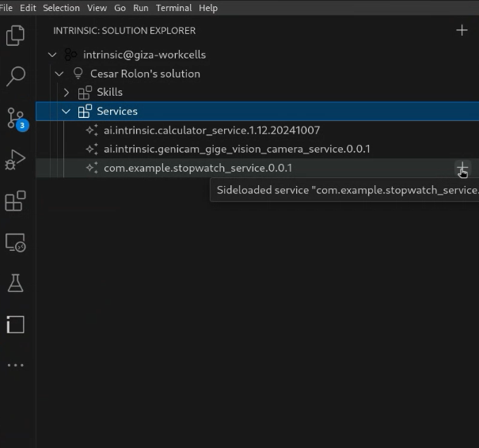Open the Selection menu
479x448 pixels.
62,8
